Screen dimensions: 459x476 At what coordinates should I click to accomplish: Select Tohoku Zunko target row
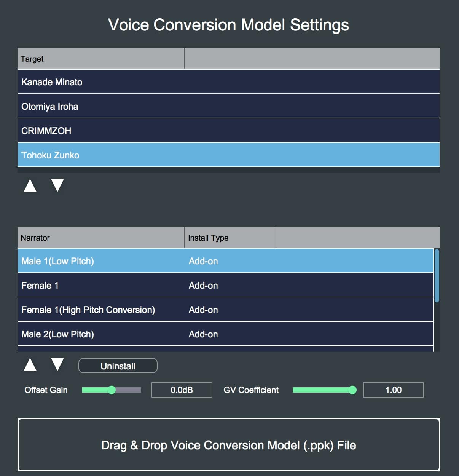click(228, 155)
